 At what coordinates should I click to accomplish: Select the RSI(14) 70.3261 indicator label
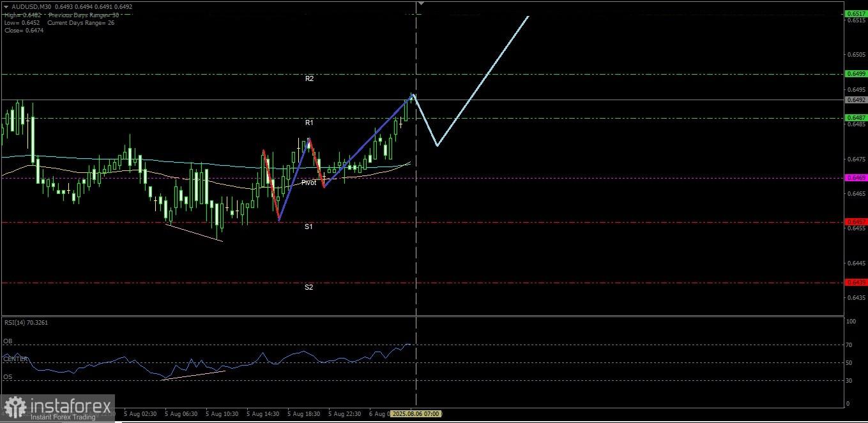click(26, 322)
